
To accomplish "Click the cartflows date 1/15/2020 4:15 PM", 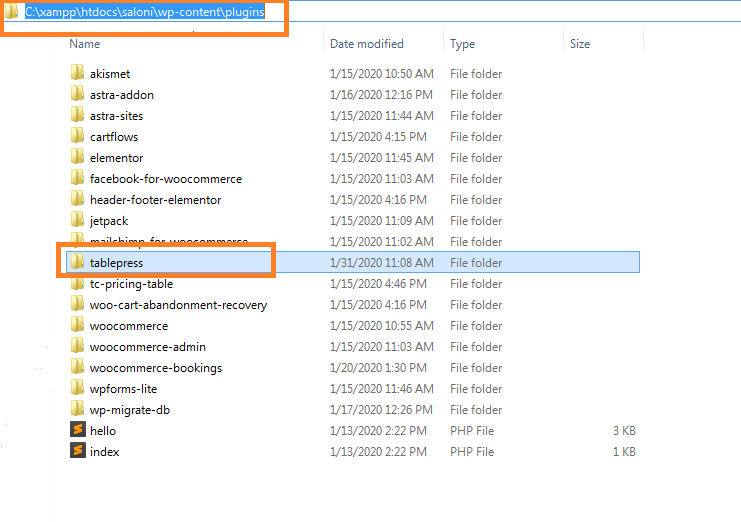I will [378, 137].
